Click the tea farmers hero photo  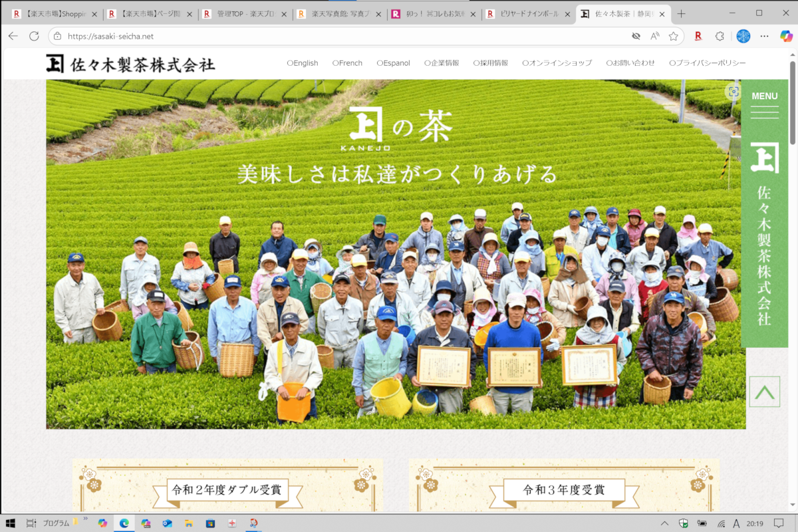click(396, 255)
